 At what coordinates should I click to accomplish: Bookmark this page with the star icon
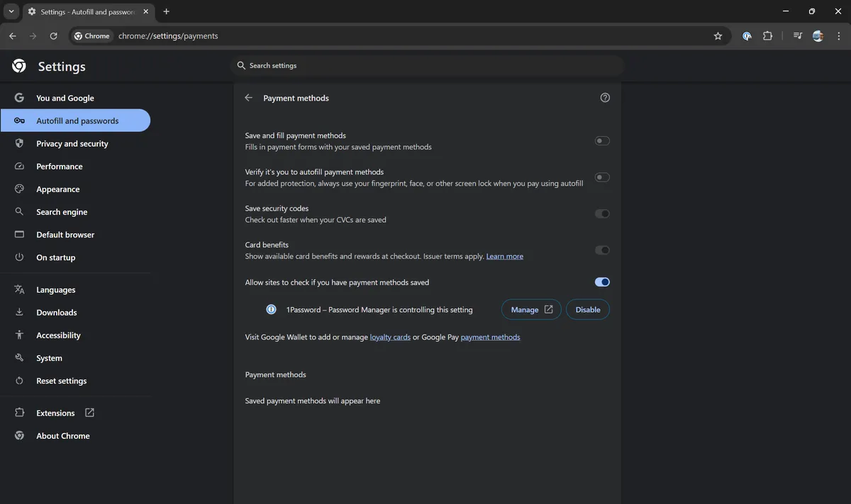(718, 36)
